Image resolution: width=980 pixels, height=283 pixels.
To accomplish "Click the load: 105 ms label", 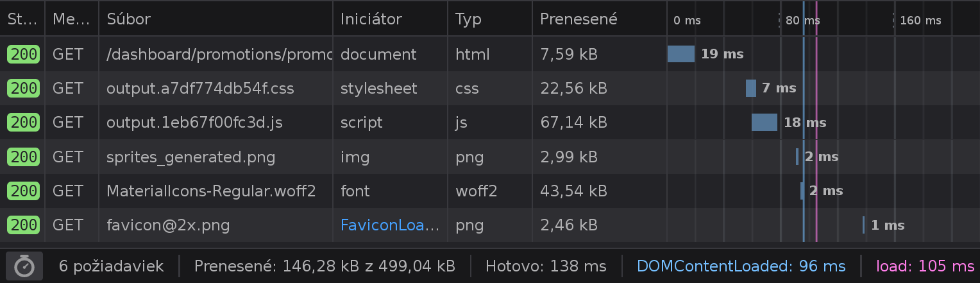I will 925,266.
